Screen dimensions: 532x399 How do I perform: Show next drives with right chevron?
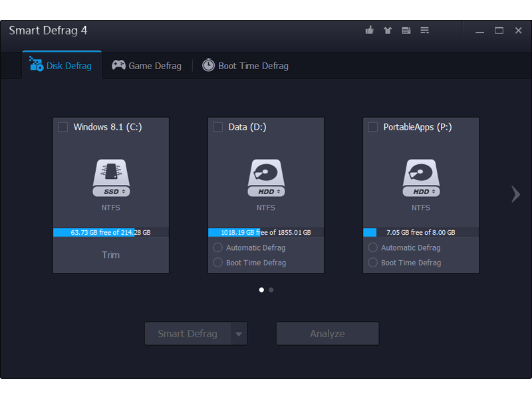515,194
